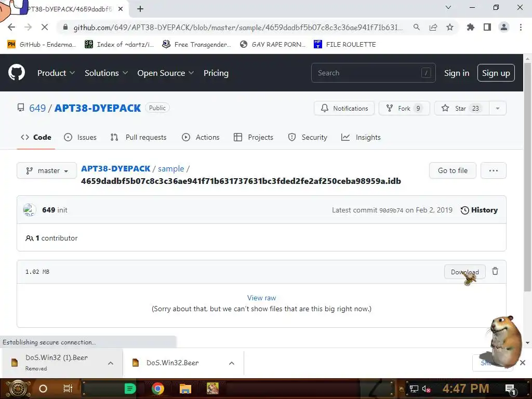
Task: Click the Notifications button
Action: point(344,108)
